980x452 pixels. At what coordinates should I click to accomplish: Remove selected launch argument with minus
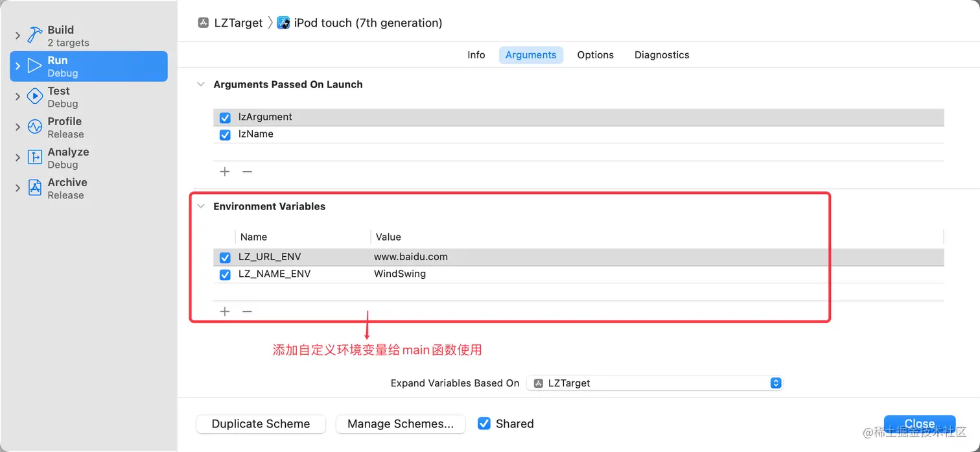247,172
